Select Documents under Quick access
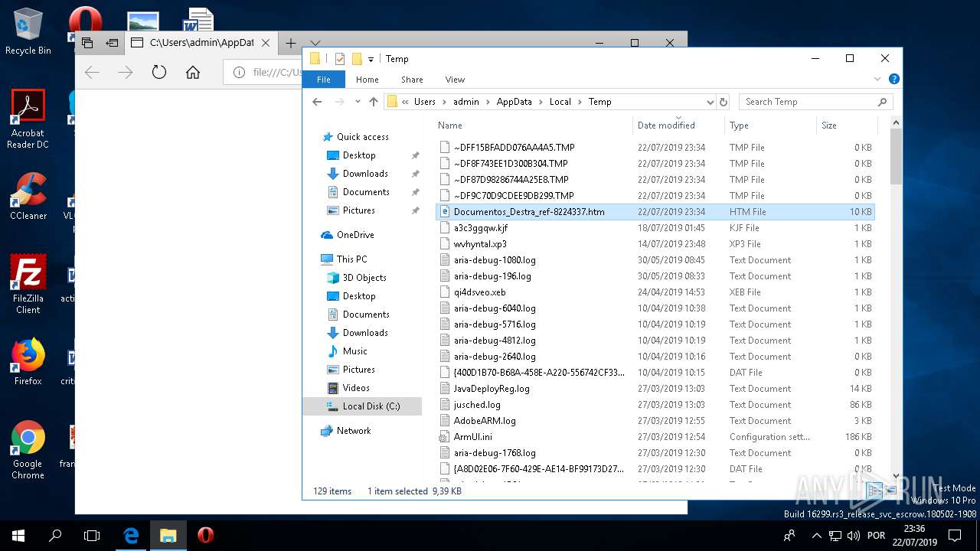 click(366, 192)
